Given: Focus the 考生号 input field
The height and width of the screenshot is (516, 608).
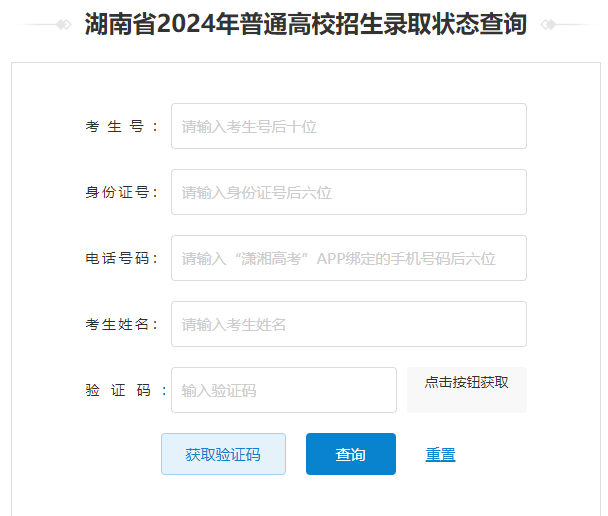Looking at the screenshot, I should point(348,126).
